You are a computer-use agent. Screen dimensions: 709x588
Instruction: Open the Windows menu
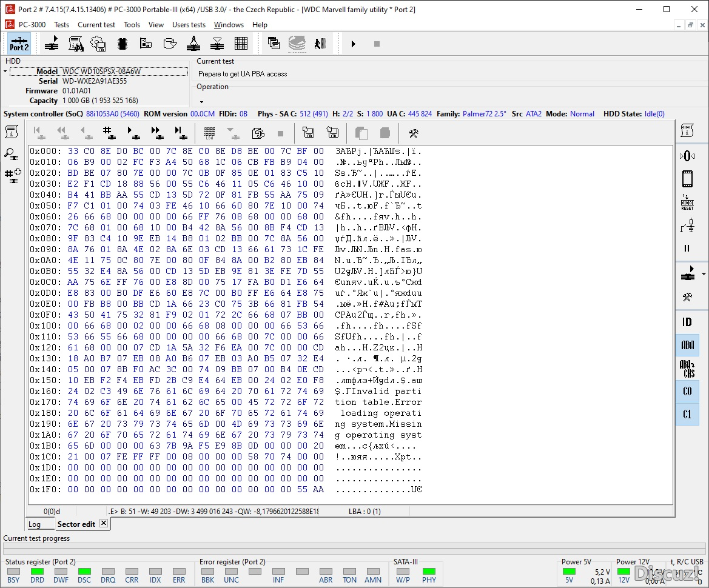pos(229,25)
